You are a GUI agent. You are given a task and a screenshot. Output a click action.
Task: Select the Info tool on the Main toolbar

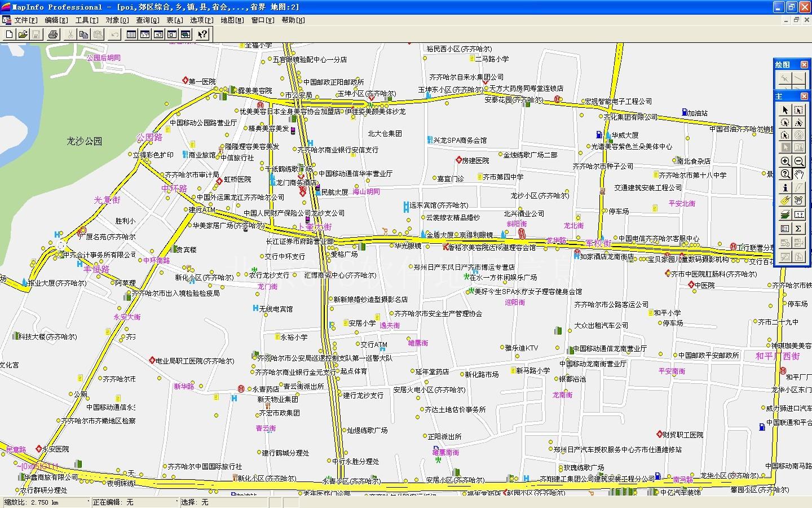(784, 187)
